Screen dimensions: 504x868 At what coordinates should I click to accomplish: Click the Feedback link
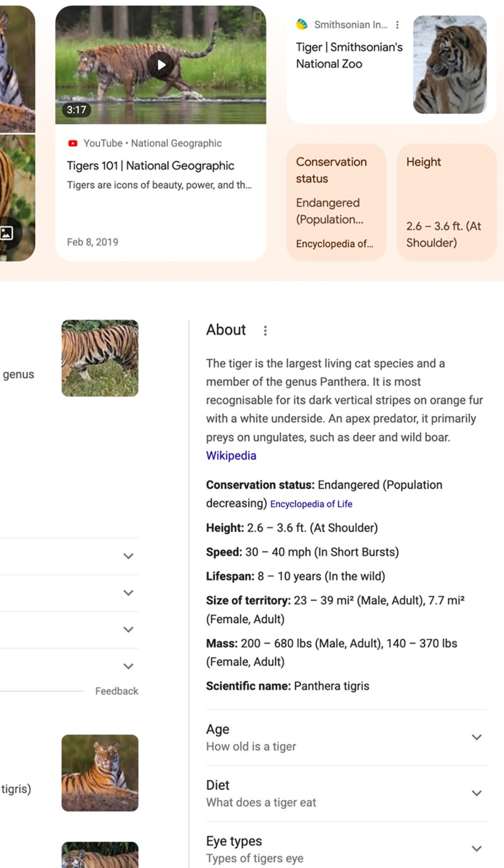tap(117, 691)
